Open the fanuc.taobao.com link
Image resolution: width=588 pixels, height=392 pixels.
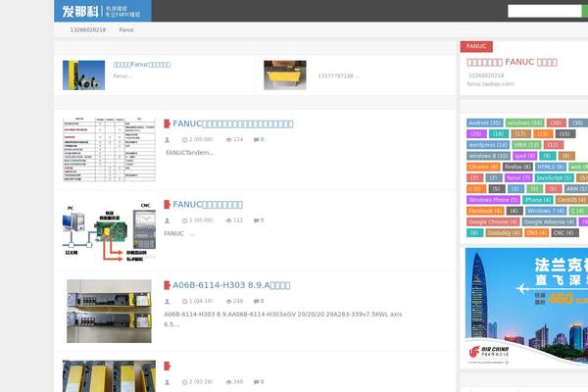pyautogui.click(x=491, y=84)
